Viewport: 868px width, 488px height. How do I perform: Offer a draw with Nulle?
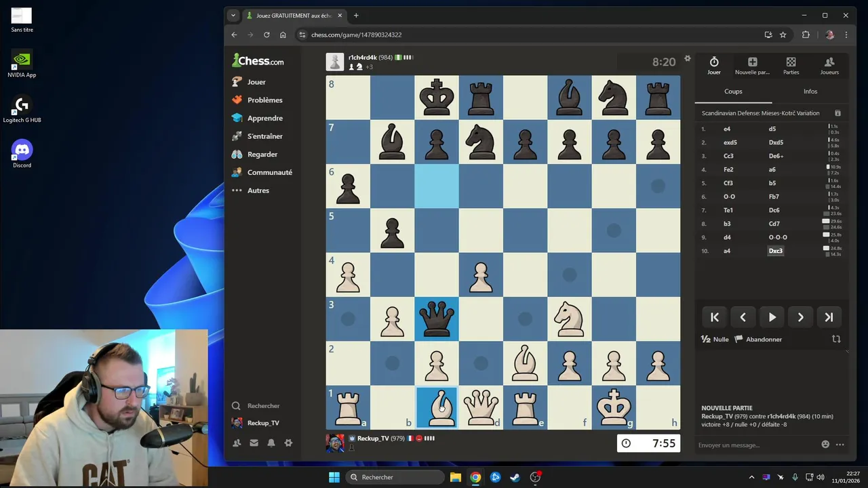click(715, 340)
